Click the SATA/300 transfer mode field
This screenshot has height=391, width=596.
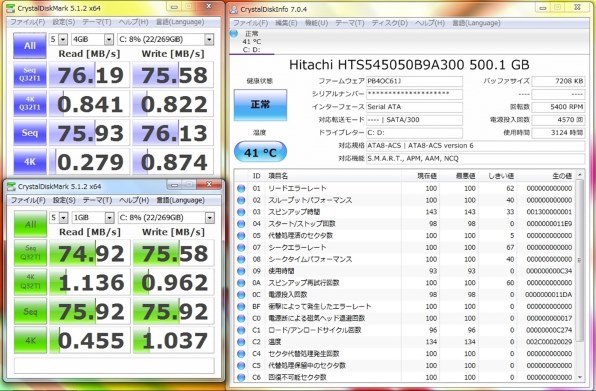click(x=414, y=120)
